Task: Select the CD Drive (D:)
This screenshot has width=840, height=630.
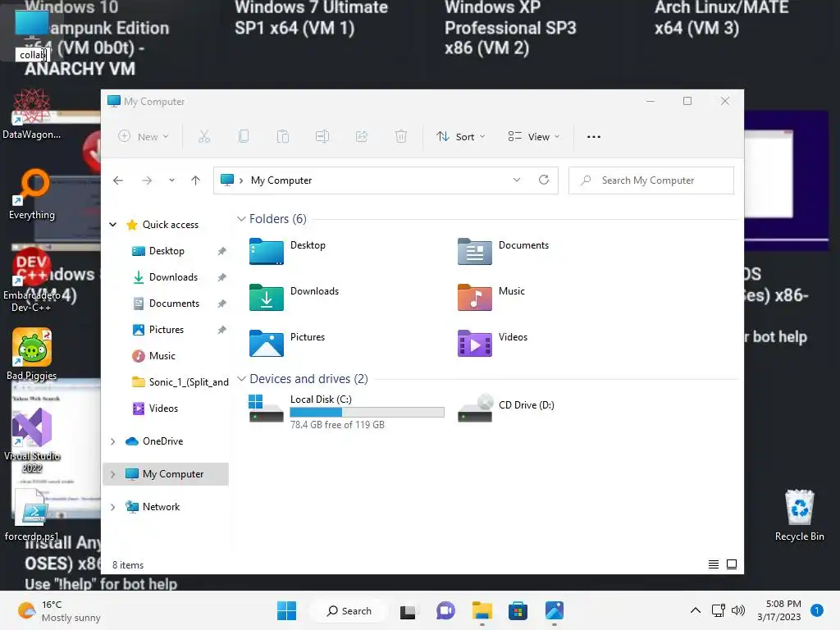Action: point(507,407)
